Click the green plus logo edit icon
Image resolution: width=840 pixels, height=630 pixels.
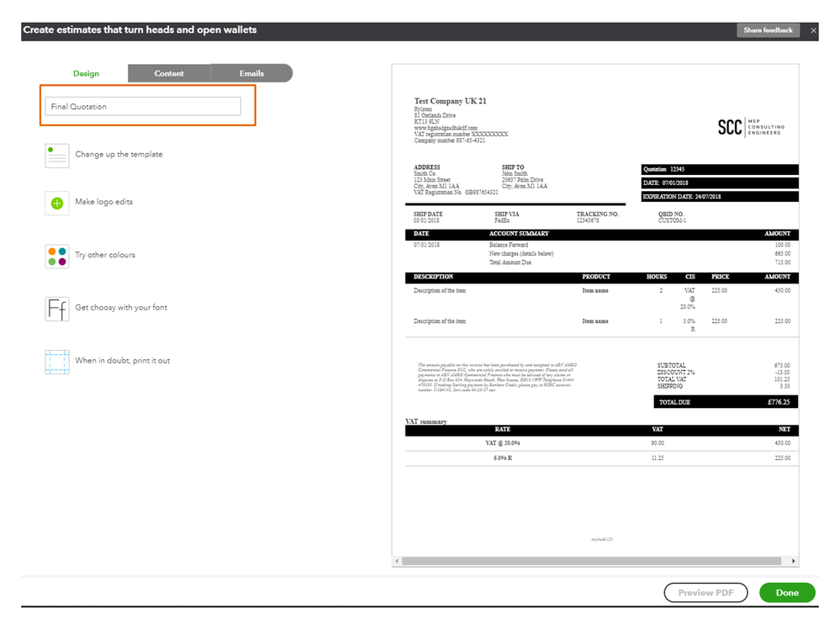pyautogui.click(x=57, y=203)
